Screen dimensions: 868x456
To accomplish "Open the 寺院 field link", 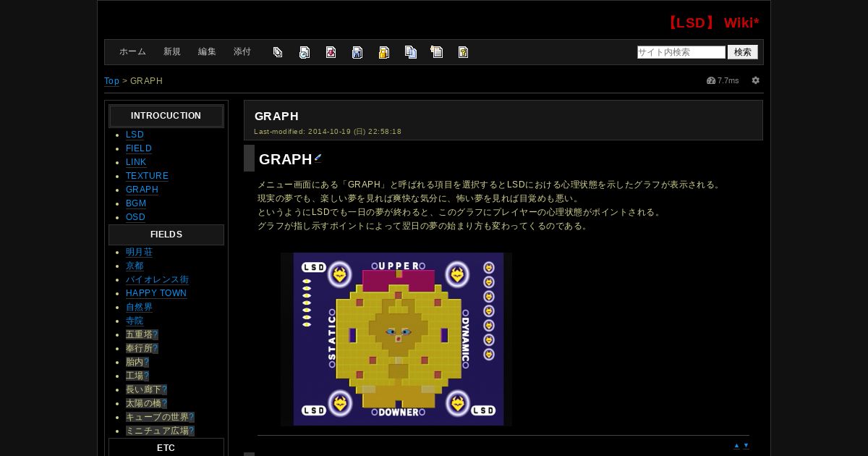I will point(135,321).
